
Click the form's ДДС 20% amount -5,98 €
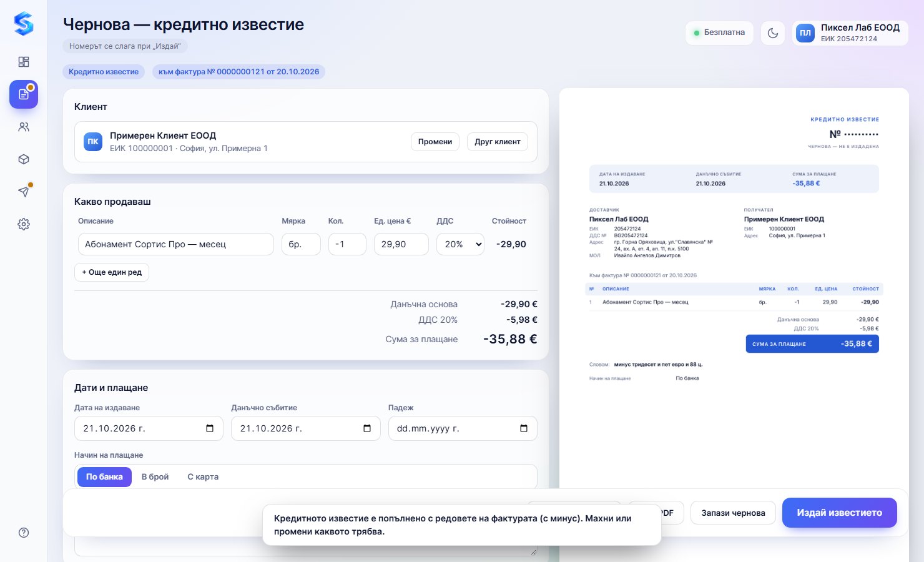[x=522, y=320]
